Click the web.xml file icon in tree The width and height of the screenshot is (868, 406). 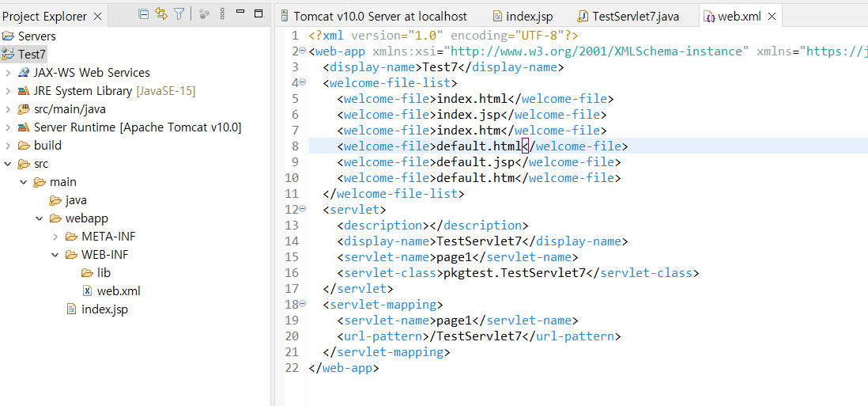coord(87,290)
